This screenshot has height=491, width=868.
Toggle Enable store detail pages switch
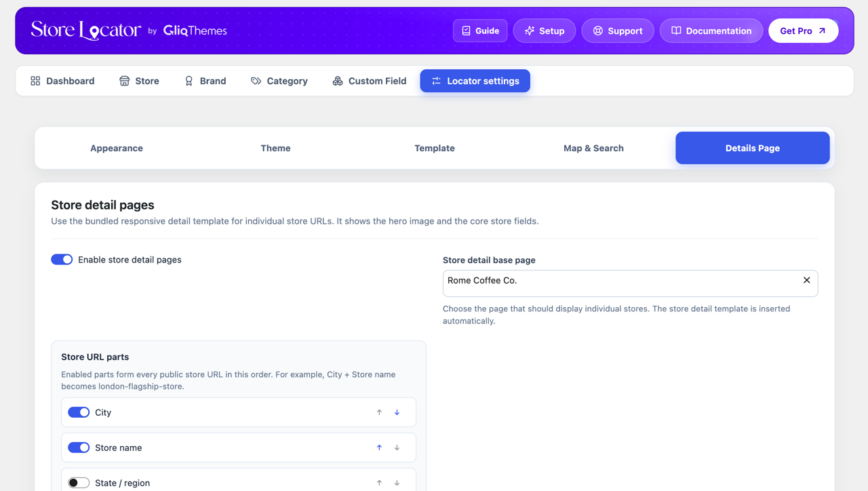coord(62,260)
